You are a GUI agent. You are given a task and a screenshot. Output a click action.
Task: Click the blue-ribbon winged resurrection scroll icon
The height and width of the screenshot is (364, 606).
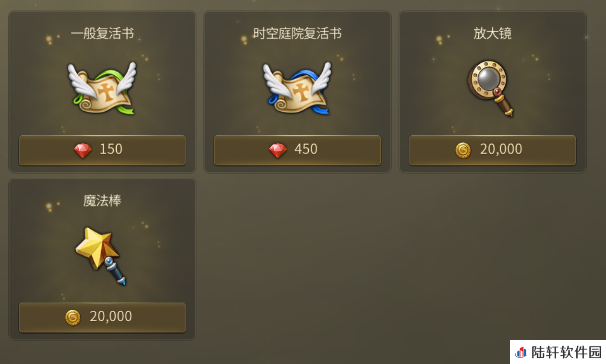[297, 88]
